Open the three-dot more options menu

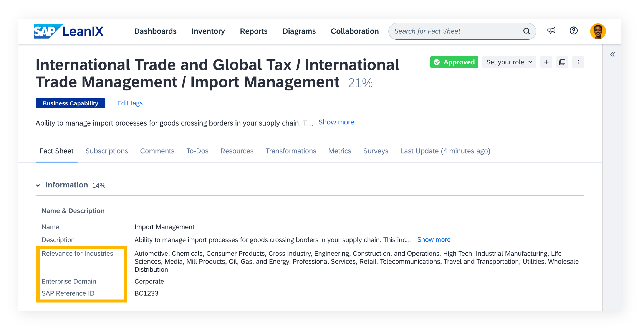point(578,62)
